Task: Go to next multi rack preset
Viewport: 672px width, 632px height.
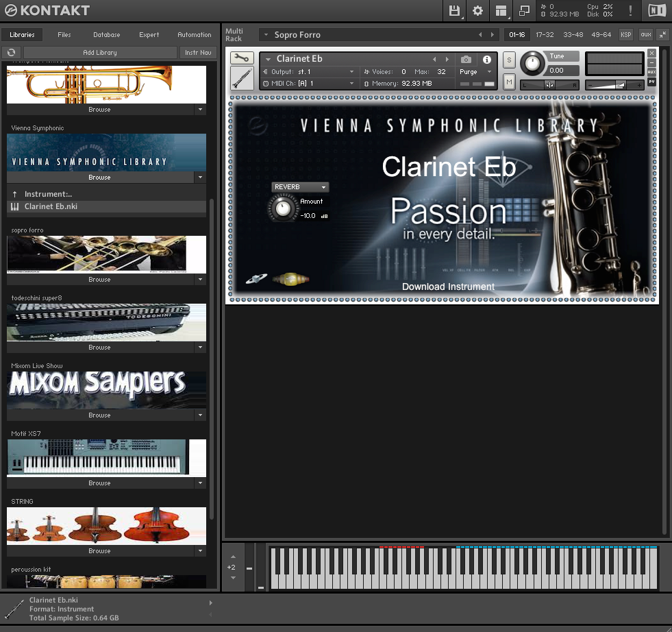Action: (x=492, y=35)
